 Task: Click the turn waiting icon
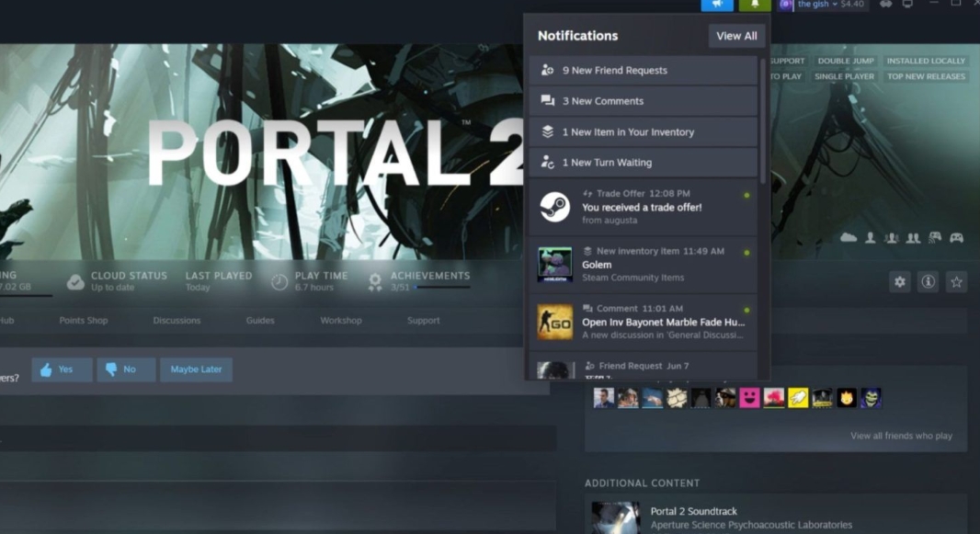[x=548, y=163]
